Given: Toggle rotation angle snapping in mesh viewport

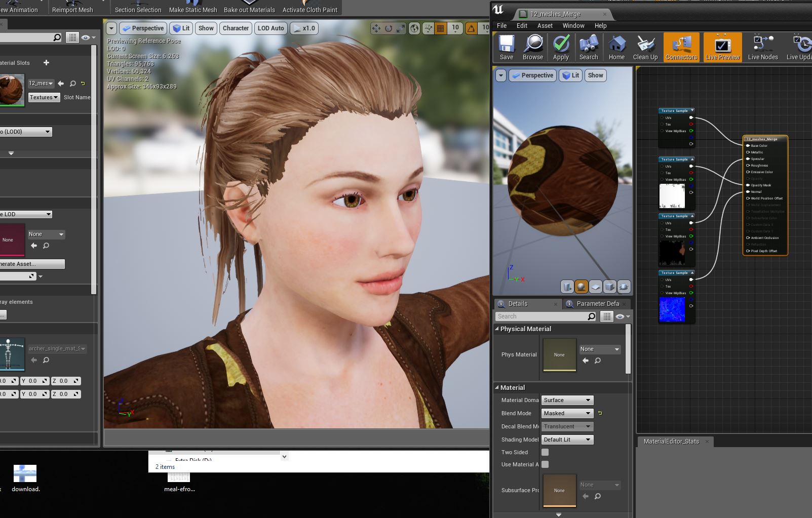Looking at the screenshot, I should 471,28.
